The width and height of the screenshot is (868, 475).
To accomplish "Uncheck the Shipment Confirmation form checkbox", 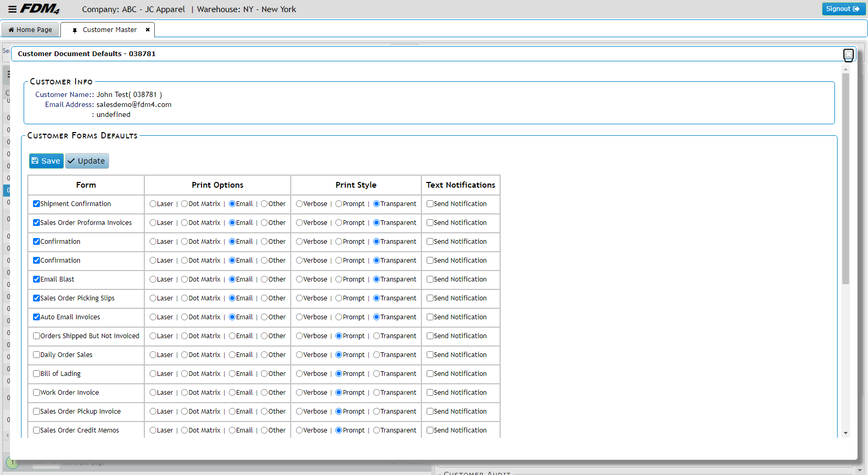I will pos(36,204).
